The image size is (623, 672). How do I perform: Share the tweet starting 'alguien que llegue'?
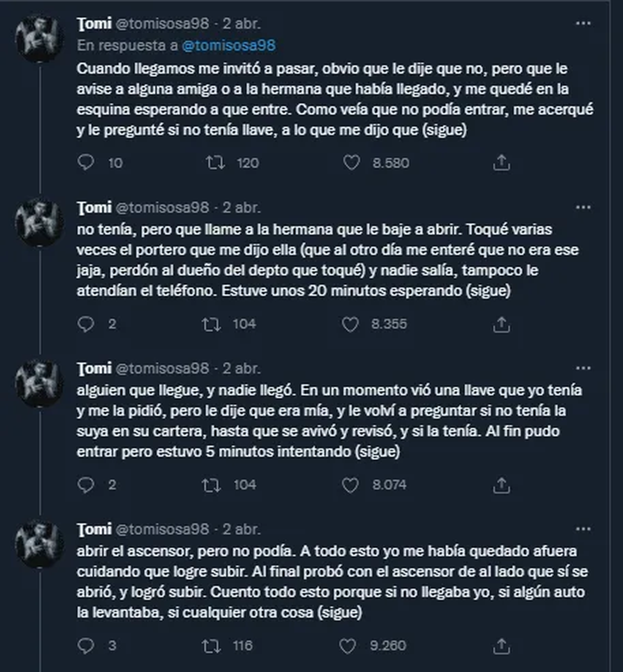(x=501, y=485)
